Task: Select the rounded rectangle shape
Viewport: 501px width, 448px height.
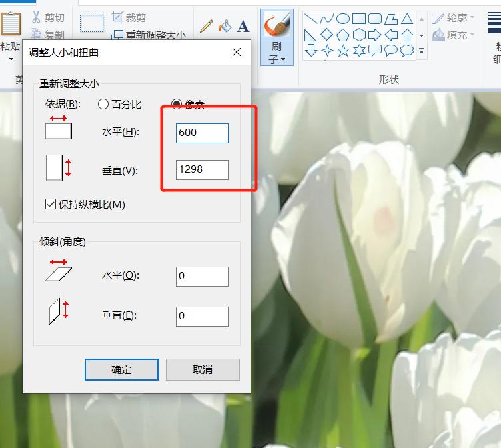Action: coord(375,19)
